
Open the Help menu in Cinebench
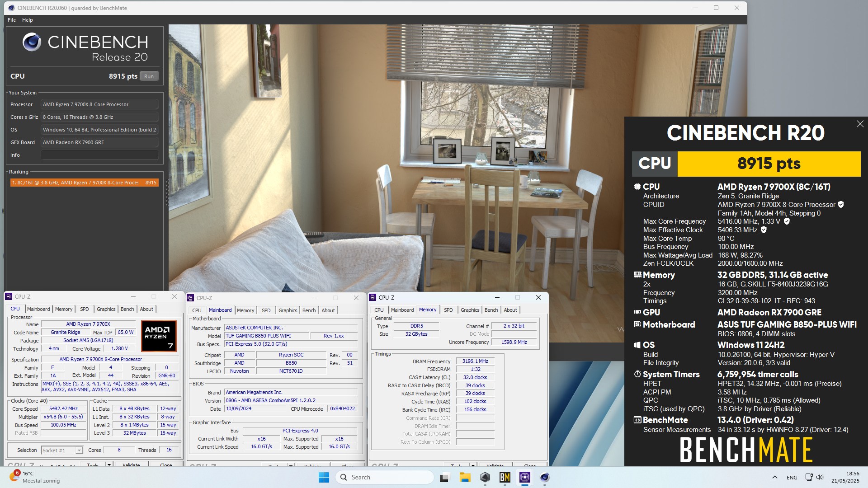pyautogui.click(x=28, y=20)
